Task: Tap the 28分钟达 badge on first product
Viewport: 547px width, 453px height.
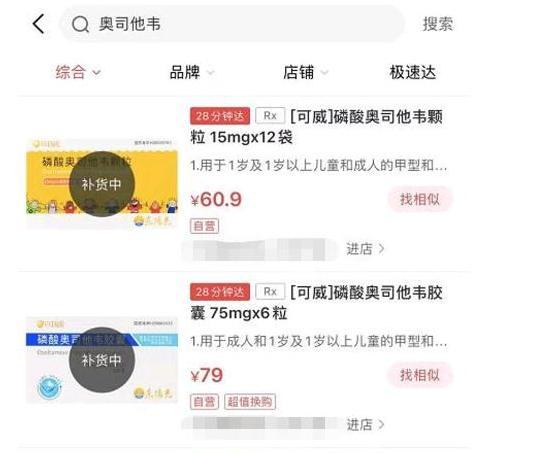Action: [220, 116]
